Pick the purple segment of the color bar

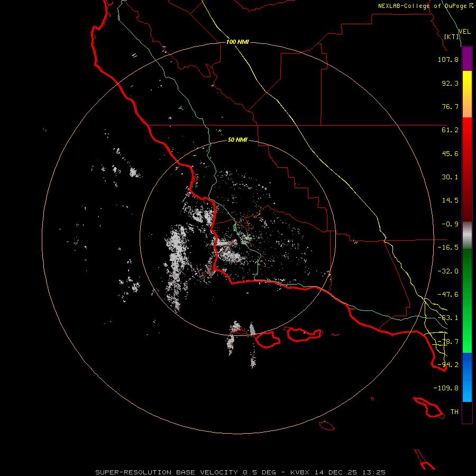(467, 59)
